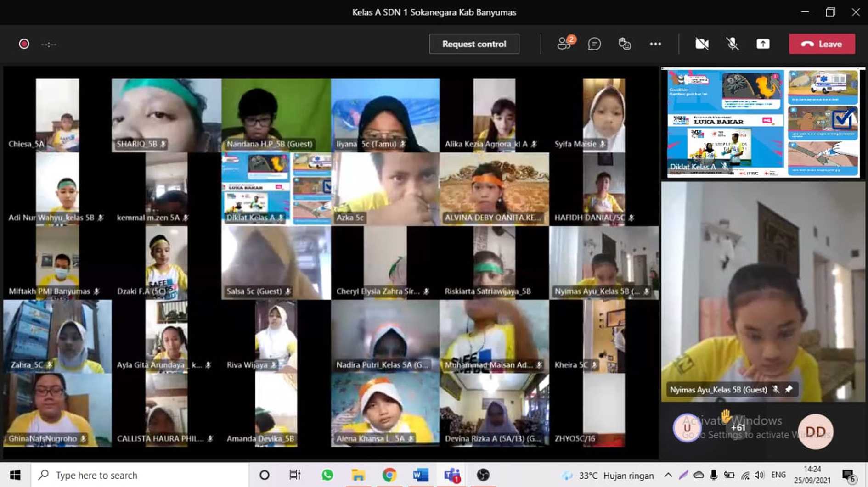Select Zahra_5C video tile
The image size is (868, 487).
point(57,336)
